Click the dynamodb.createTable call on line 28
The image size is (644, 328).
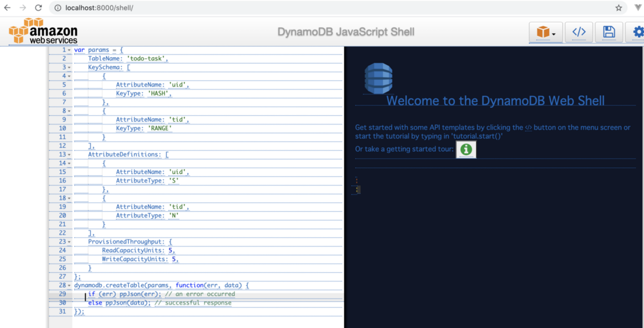tap(121, 285)
